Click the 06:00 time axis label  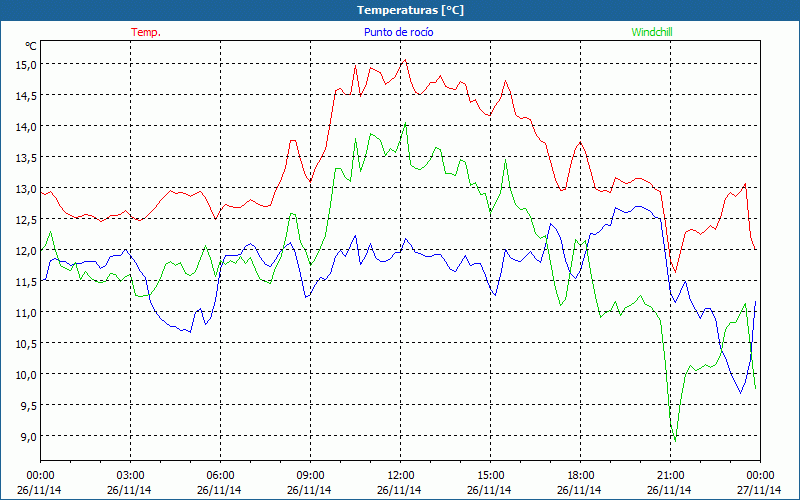click(220, 475)
